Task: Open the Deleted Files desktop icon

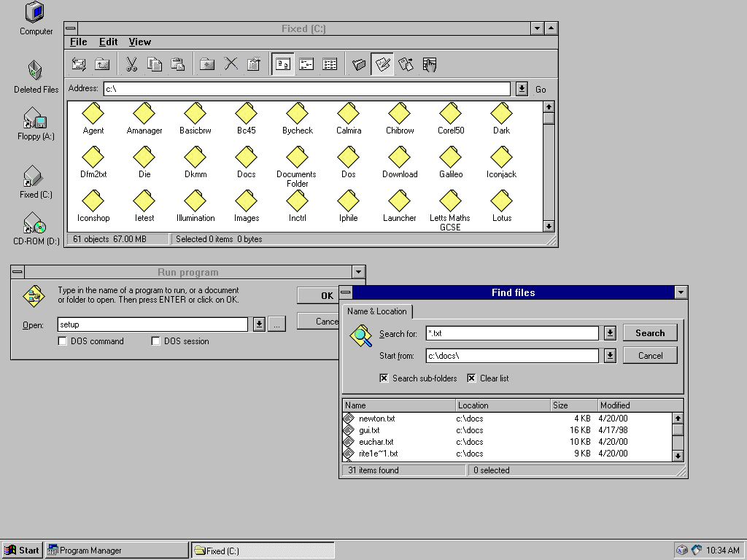Action: pos(35,71)
